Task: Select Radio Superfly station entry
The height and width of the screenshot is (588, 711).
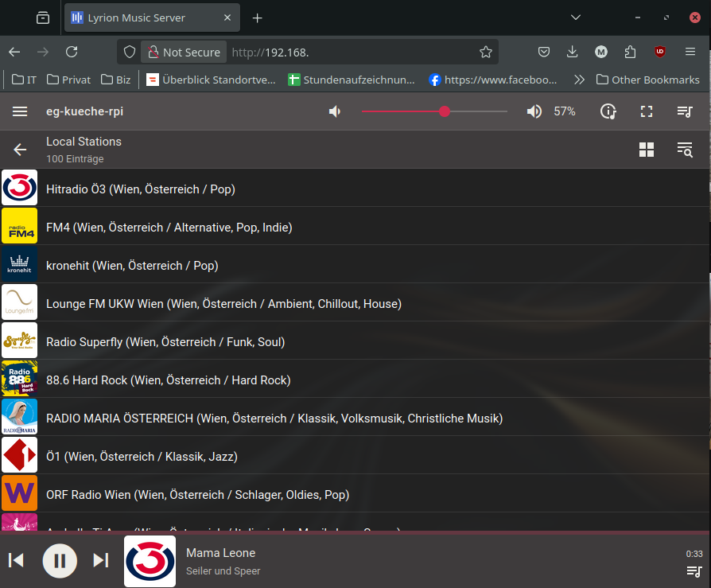Action: point(355,341)
